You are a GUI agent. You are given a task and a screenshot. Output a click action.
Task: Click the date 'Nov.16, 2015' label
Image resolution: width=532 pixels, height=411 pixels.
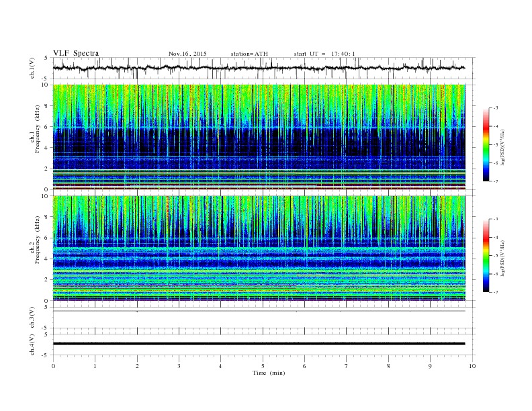[x=187, y=54]
